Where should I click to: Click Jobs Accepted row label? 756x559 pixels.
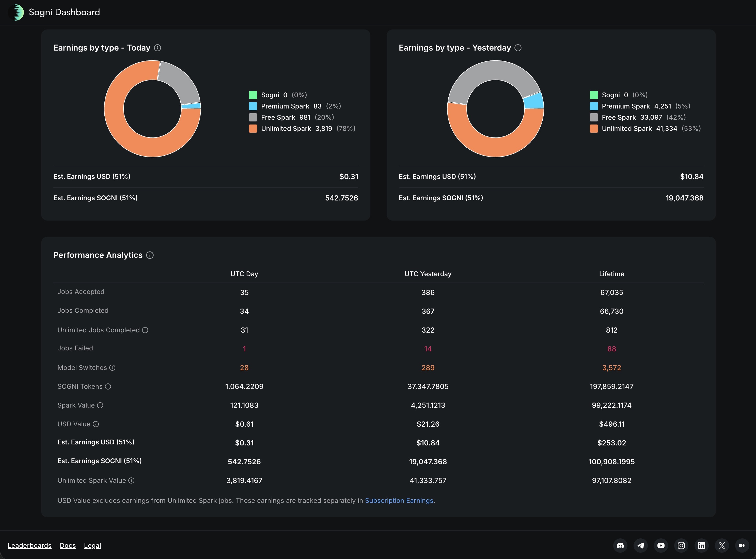click(81, 292)
